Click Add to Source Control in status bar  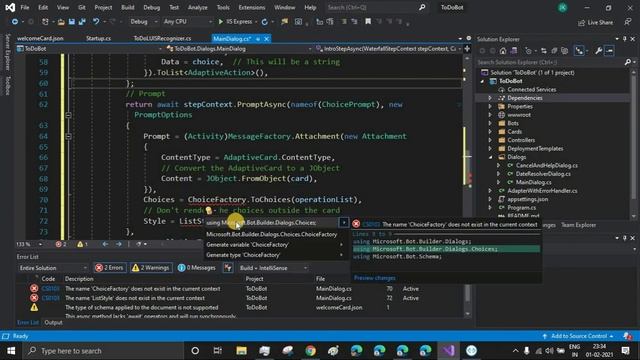tap(579, 336)
